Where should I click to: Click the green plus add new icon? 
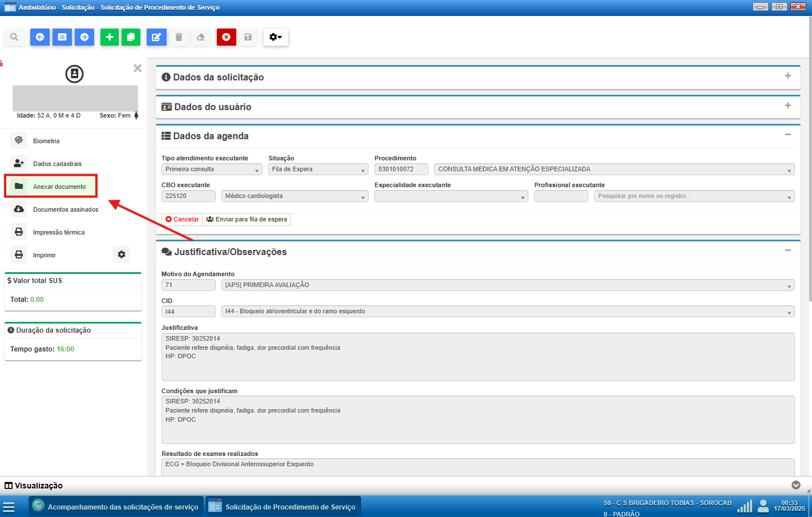pos(110,37)
